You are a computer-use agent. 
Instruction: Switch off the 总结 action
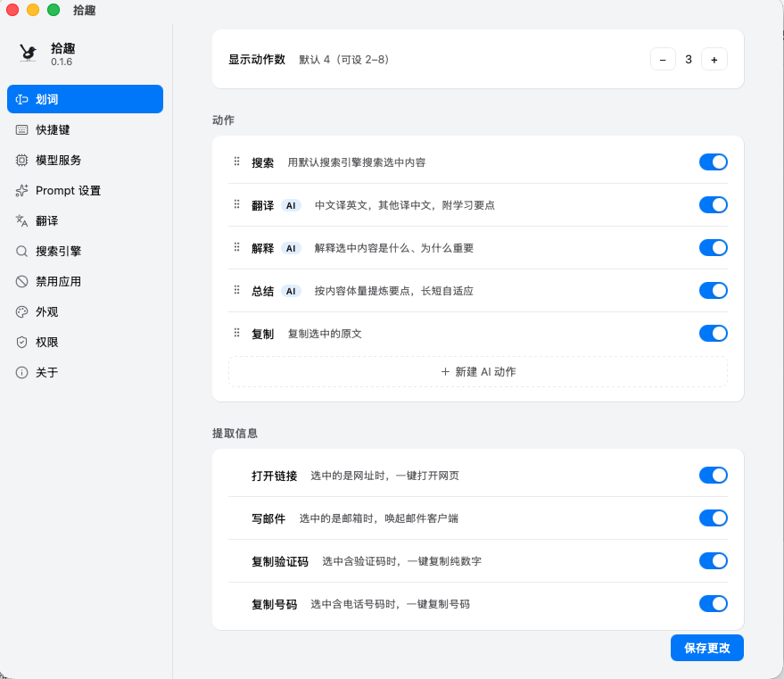point(713,291)
